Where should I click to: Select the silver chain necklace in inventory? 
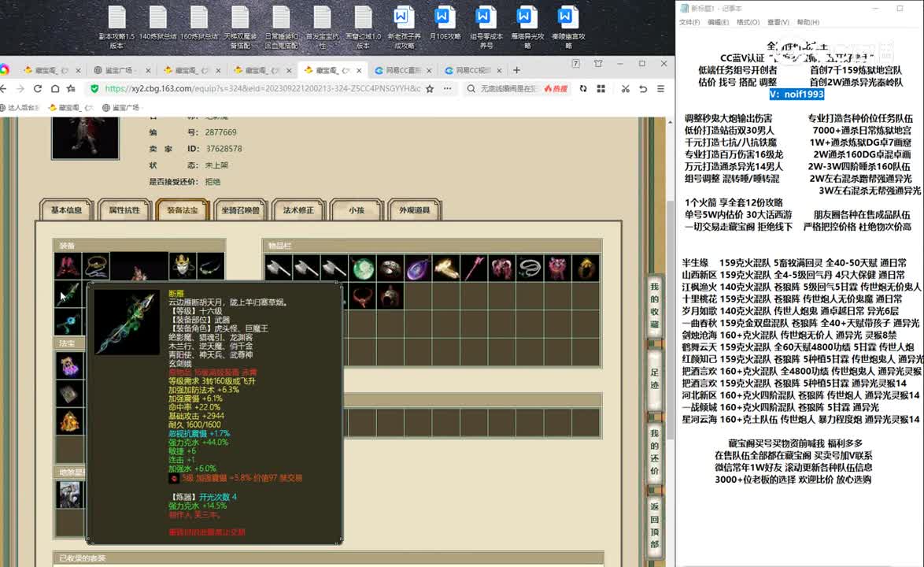point(530,269)
